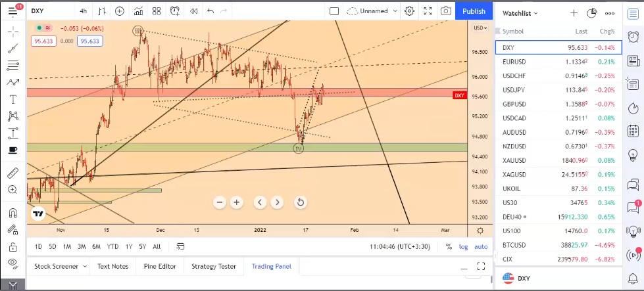644x291 pixels.
Task: Toggle magnet mode for drawings
Action: (x=12, y=213)
